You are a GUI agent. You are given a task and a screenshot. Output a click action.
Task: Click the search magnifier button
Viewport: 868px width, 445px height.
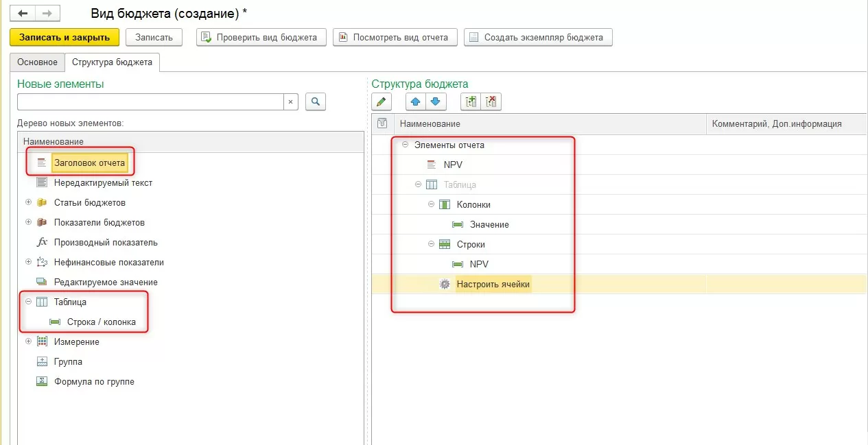point(316,101)
